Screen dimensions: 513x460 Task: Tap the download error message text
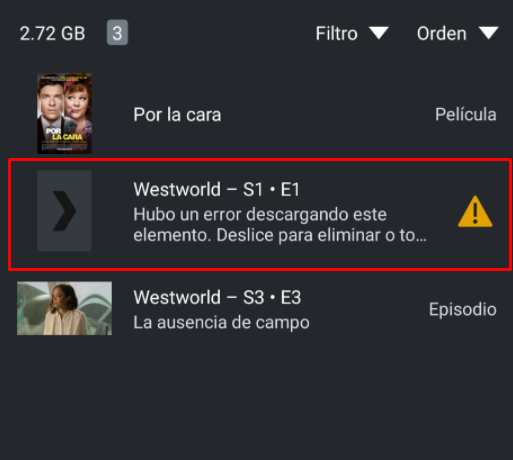[280, 225]
